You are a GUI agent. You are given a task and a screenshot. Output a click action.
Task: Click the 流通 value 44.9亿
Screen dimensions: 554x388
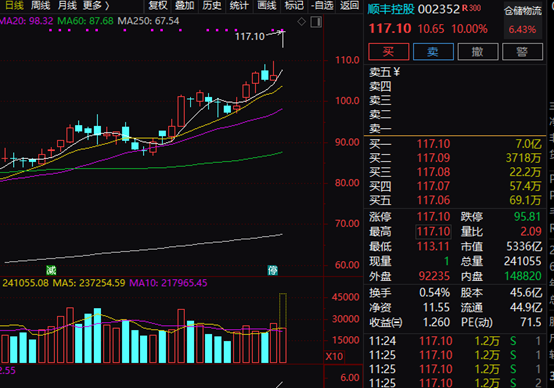526,307
